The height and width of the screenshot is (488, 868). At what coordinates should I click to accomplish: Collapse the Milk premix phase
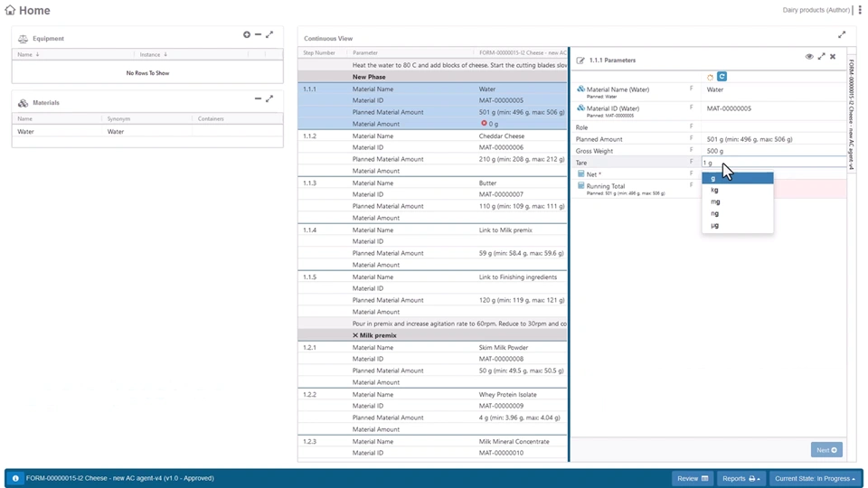click(355, 335)
